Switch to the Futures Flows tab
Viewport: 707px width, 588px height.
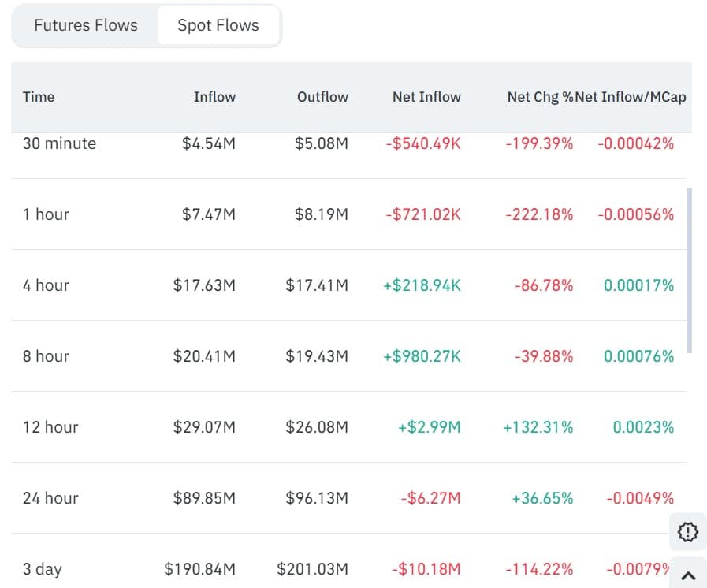pos(84,24)
